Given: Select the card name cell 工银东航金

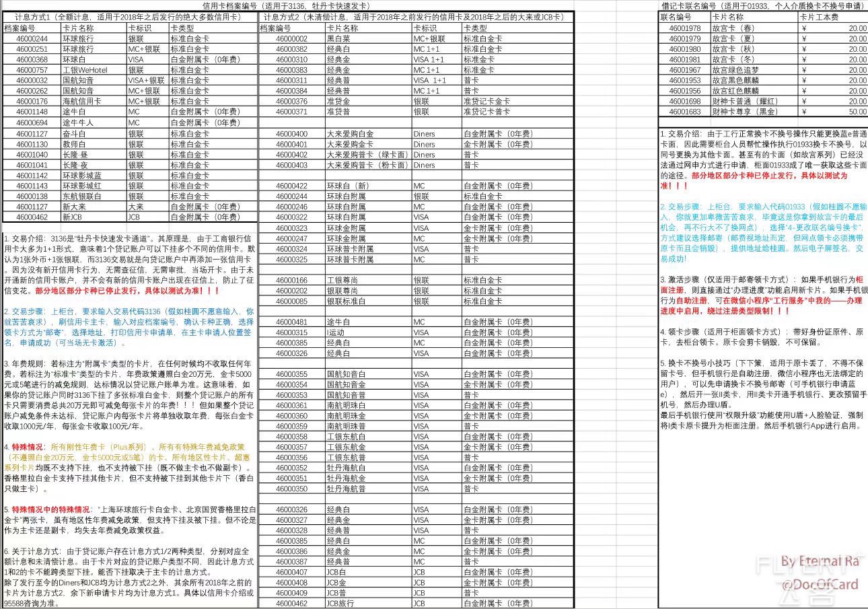Looking at the screenshot, I should (368, 447).
